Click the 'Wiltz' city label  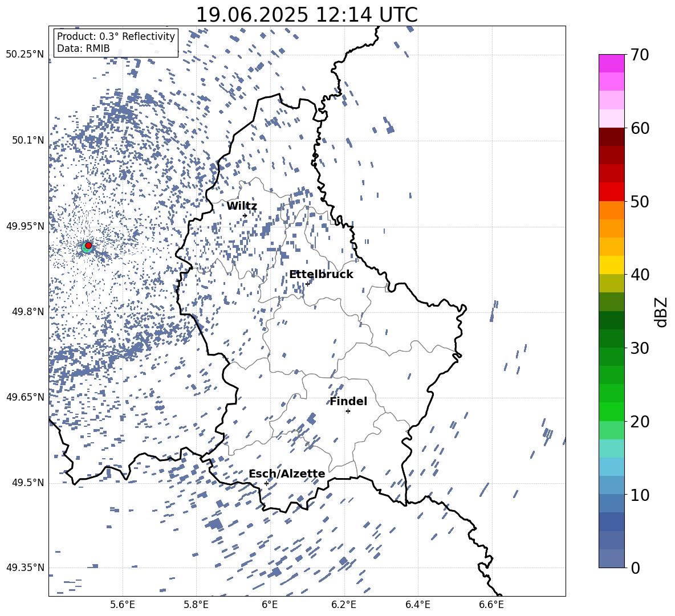[242, 206]
